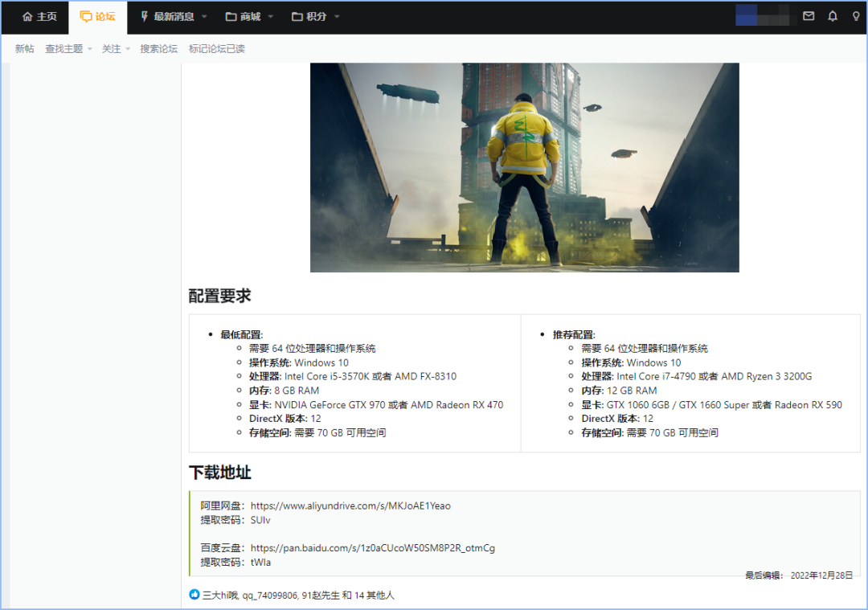
Task: Open the notifications bell icon
Action: [x=833, y=16]
